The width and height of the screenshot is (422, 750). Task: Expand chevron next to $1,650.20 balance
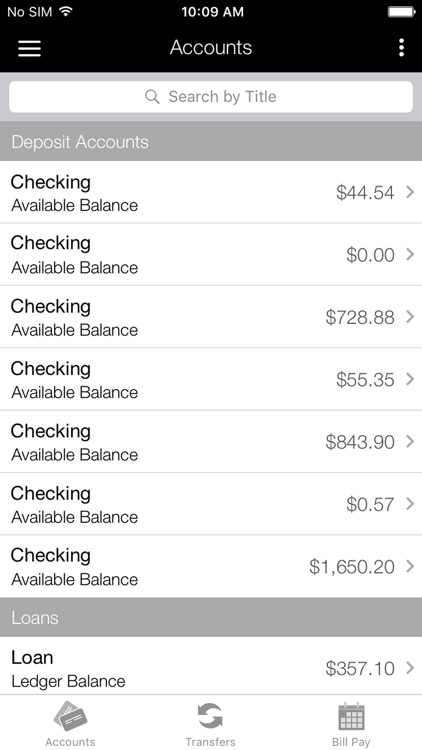pos(410,566)
